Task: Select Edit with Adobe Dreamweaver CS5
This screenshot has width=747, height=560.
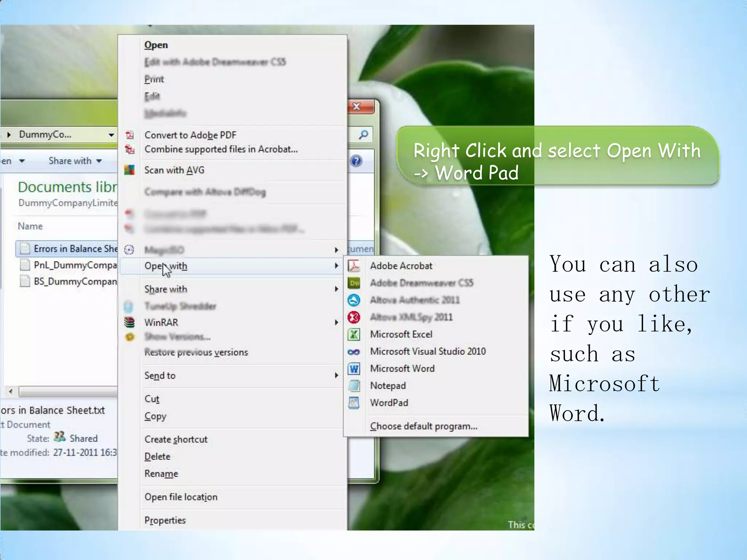Action: tap(215, 62)
